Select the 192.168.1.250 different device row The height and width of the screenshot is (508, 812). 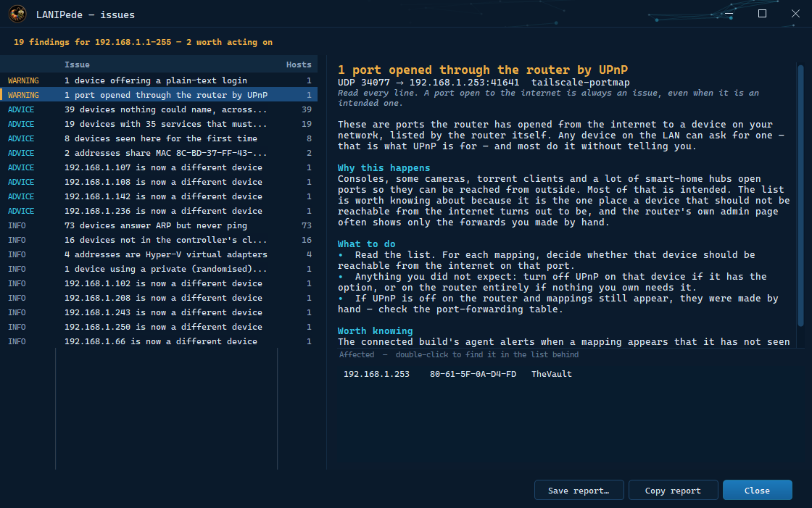coord(159,327)
